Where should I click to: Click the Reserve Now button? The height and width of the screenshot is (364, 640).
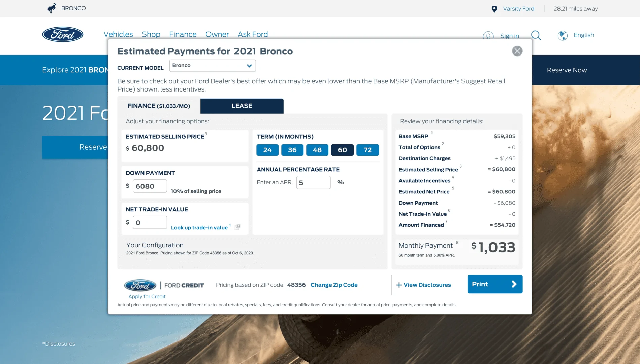tap(567, 70)
